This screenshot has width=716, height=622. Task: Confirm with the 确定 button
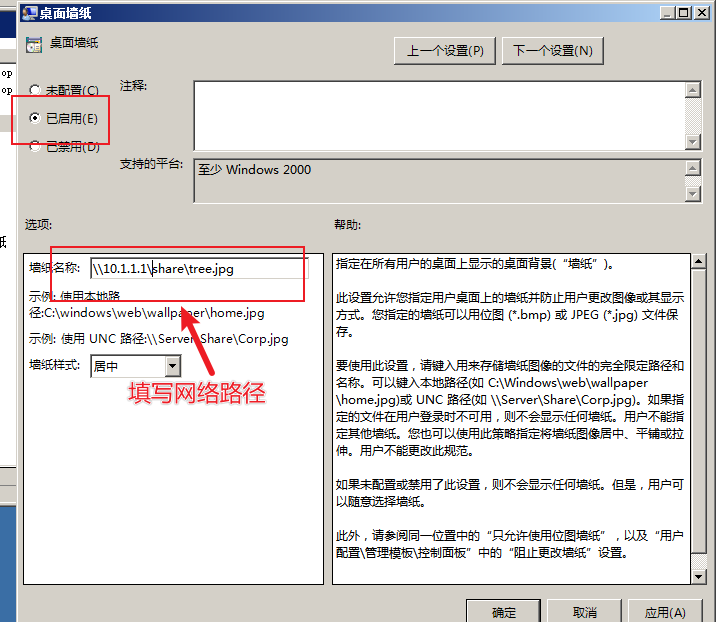(503, 611)
